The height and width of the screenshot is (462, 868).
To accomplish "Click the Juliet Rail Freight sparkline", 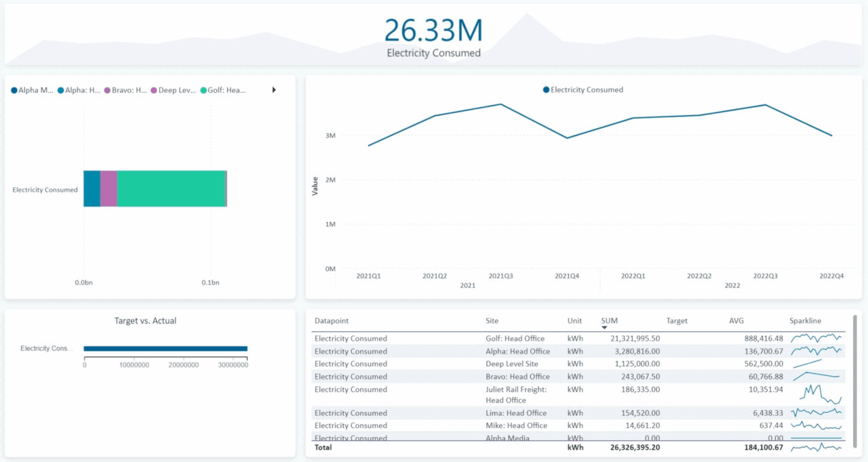I will pyautogui.click(x=816, y=394).
